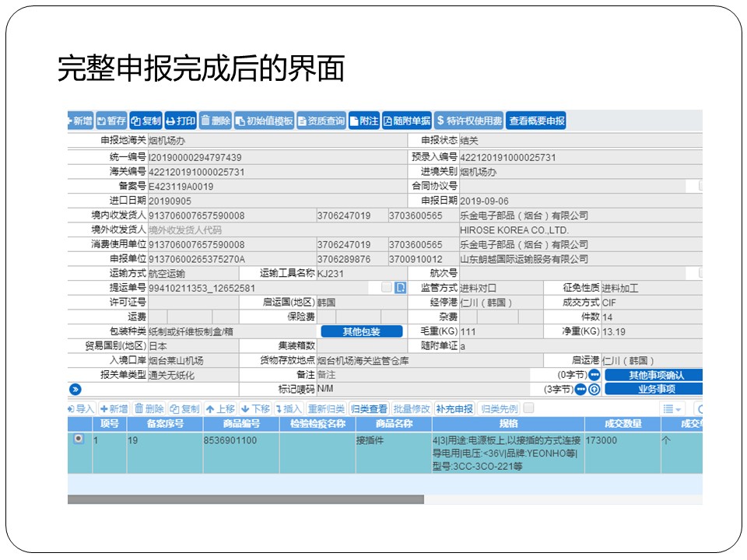The height and width of the screenshot is (560, 747).
Task: Toggle checkbox next to 提运单号 field
Action: (x=387, y=288)
